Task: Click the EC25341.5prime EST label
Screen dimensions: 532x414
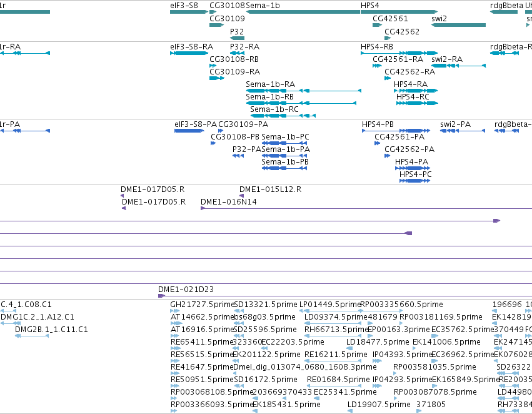Action: tap(345, 392)
